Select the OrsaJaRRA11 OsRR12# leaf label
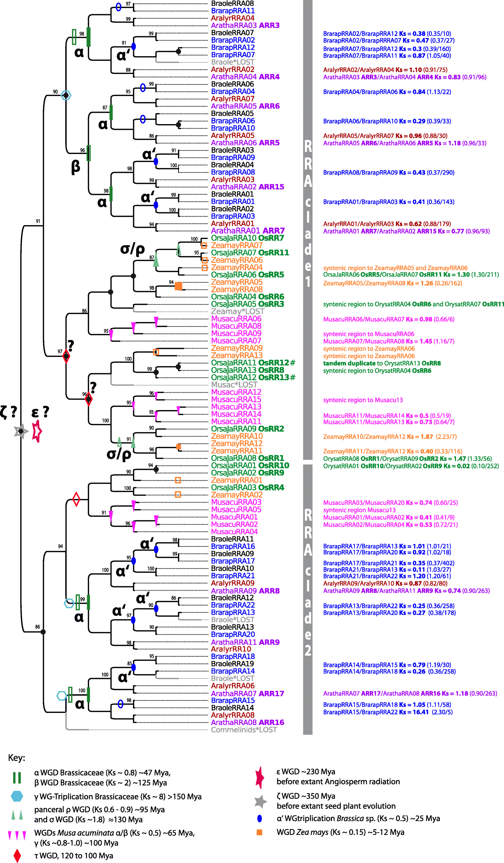This screenshot has width=504, height=863. [253, 363]
